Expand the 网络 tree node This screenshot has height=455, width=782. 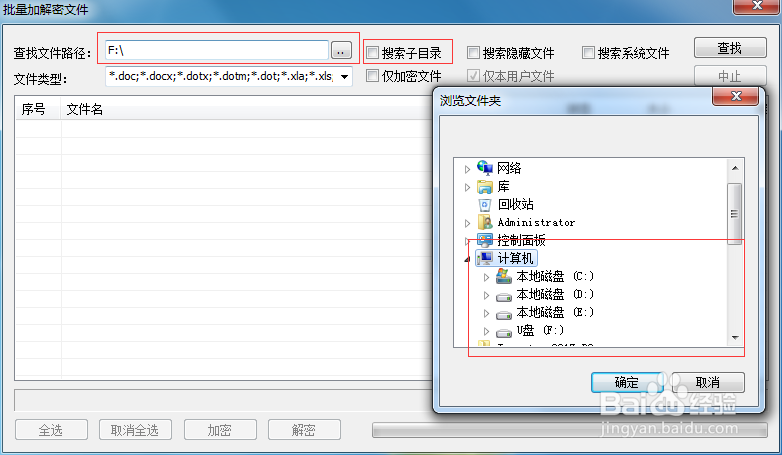click(467, 169)
